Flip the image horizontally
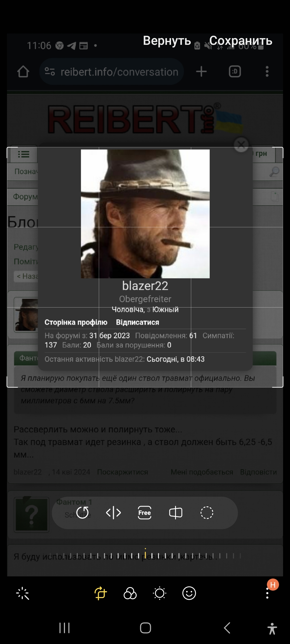 tap(114, 513)
